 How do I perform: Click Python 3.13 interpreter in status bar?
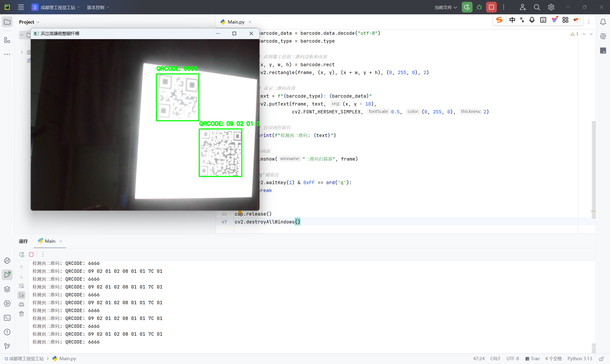pyautogui.click(x=579, y=359)
